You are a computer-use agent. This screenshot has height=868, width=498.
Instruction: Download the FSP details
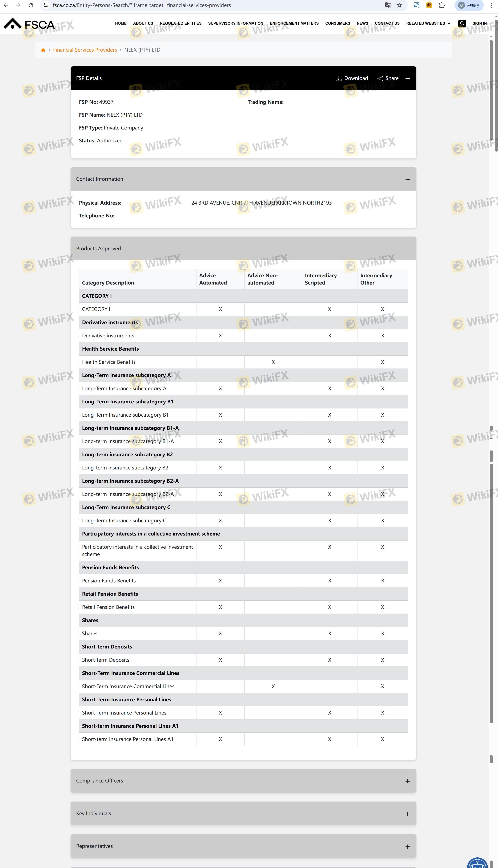point(352,78)
